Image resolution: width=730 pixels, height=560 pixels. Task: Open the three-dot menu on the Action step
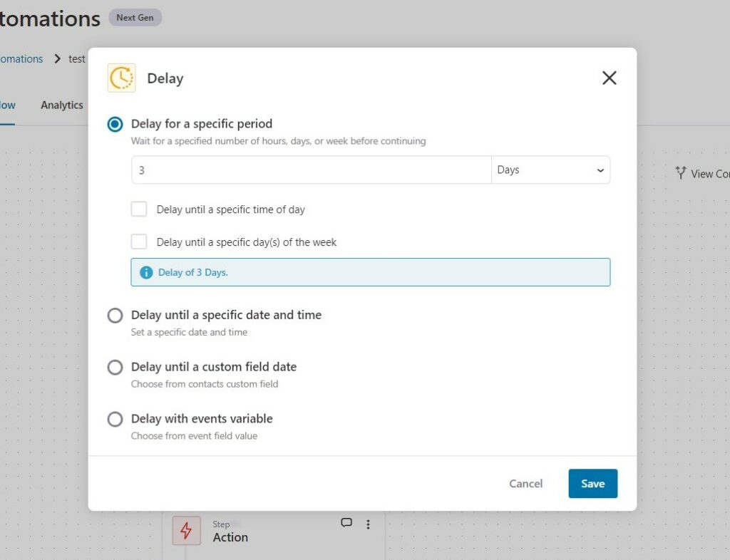coord(369,524)
